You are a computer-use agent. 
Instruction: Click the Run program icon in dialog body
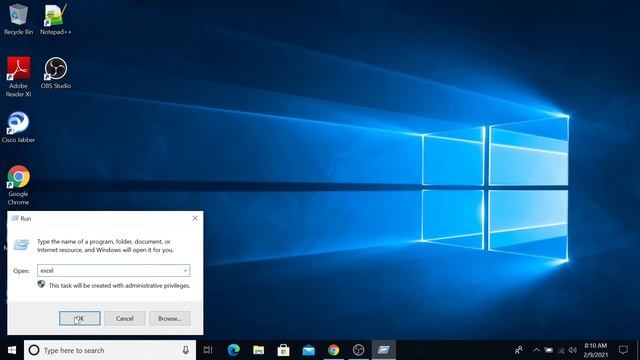coord(21,244)
